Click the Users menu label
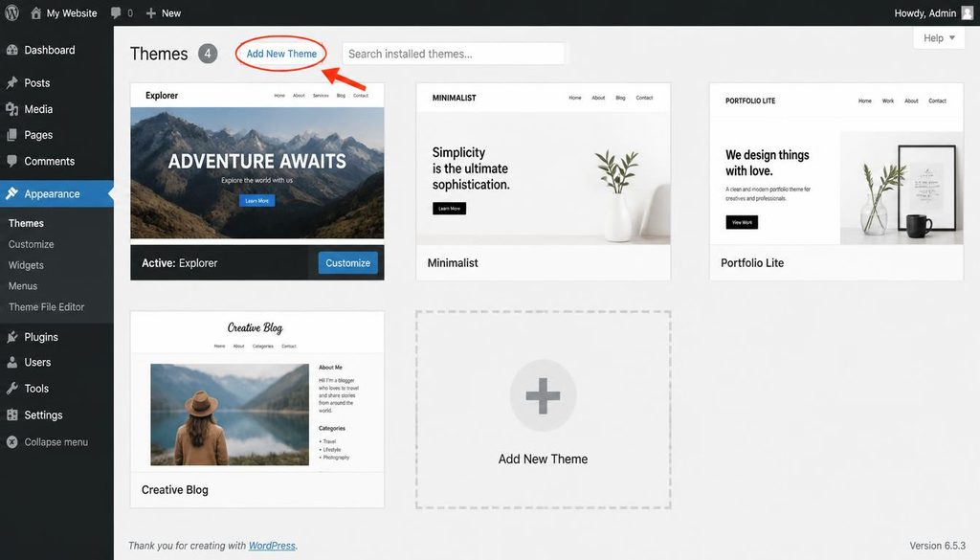Screen dimensions: 980x560 tap(37, 363)
